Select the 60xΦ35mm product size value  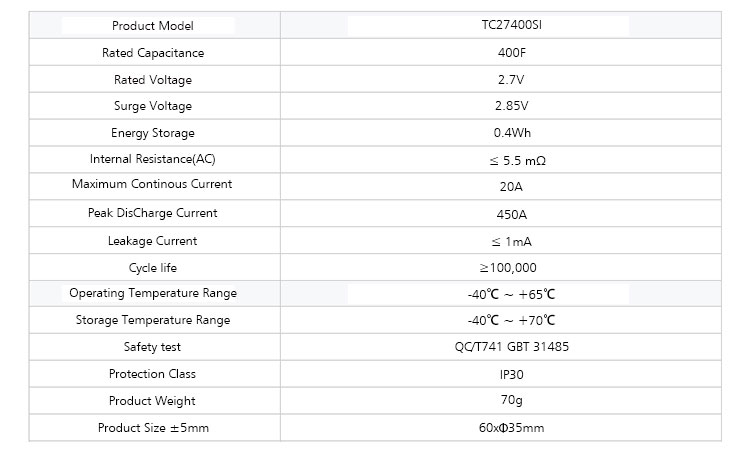[511, 427]
